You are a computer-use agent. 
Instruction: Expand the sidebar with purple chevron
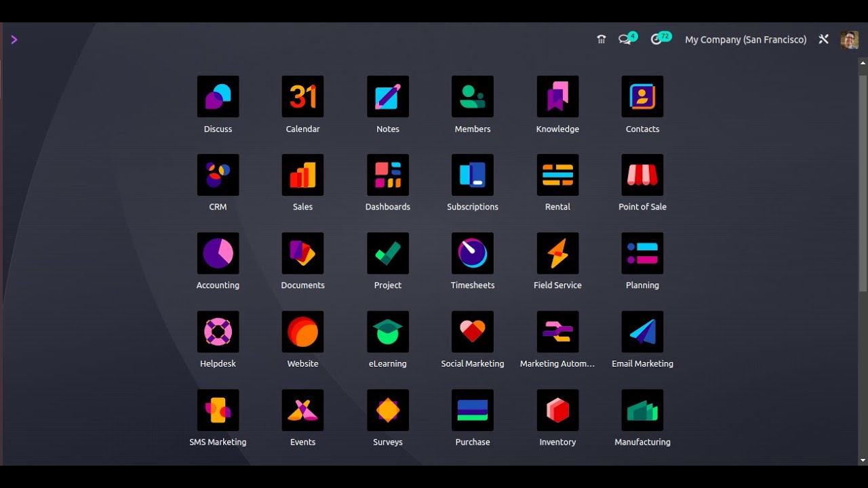pyautogui.click(x=14, y=40)
